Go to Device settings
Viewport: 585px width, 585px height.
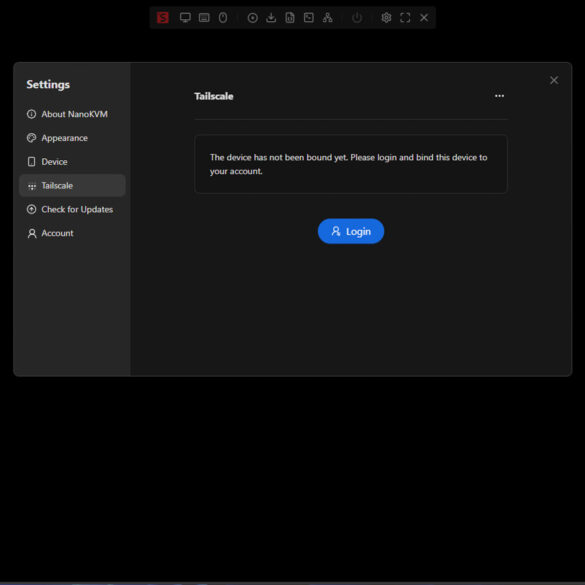tap(72, 162)
